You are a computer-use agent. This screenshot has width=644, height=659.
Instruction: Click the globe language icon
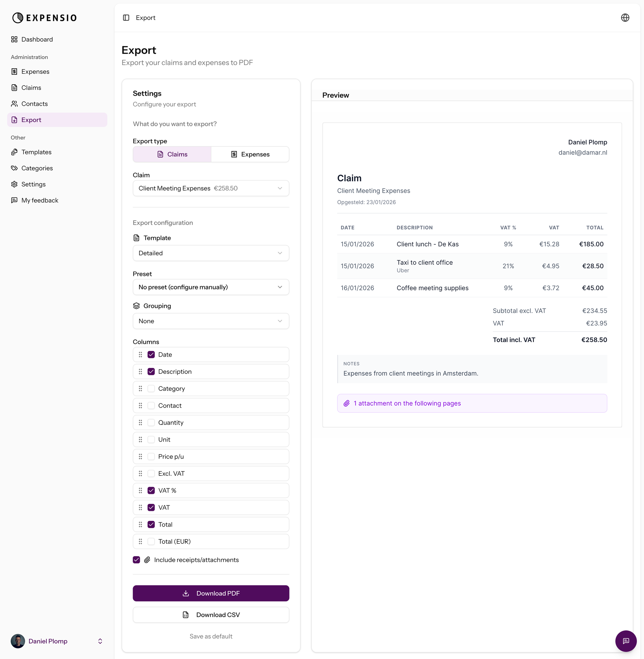click(x=625, y=18)
